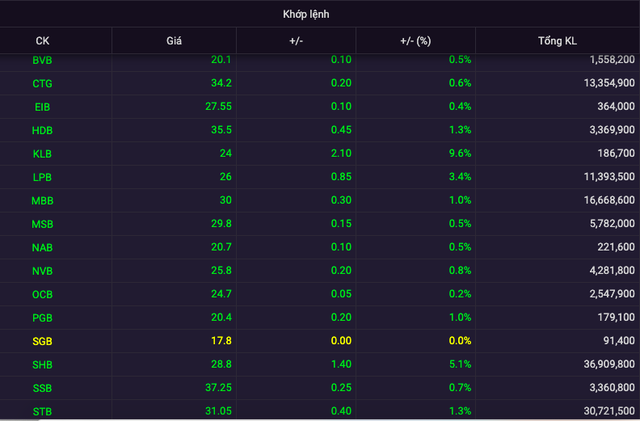
Task: Click the Tổng KL column header
Action: coord(557,41)
